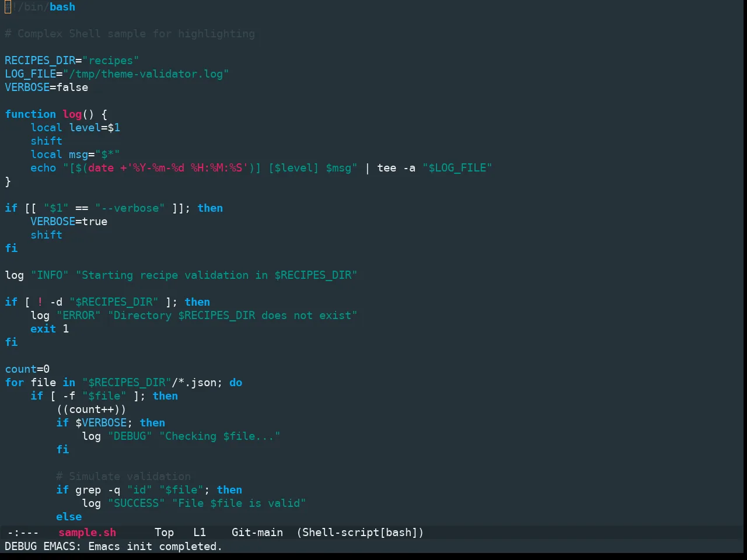Click the "$LOG_FILE" string after tee
The height and width of the screenshot is (560, 747).
(x=457, y=168)
